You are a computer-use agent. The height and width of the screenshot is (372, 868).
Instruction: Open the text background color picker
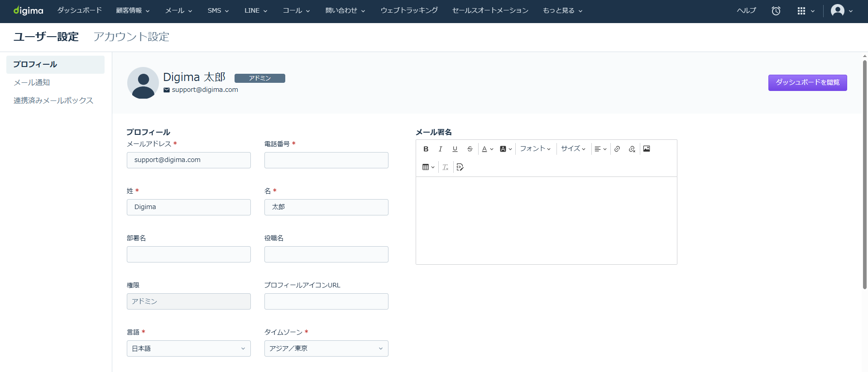[x=506, y=149]
